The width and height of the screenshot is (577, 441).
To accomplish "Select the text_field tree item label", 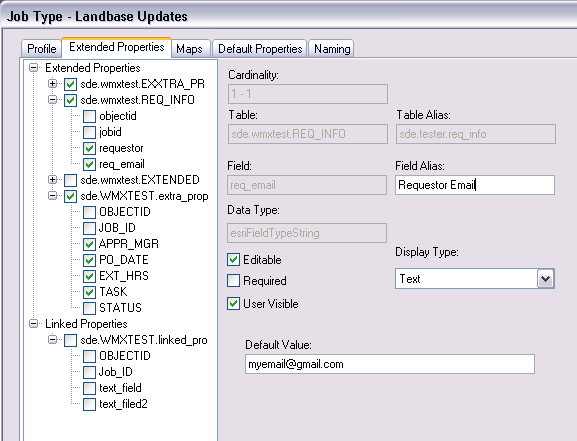I will pyautogui.click(x=120, y=388).
